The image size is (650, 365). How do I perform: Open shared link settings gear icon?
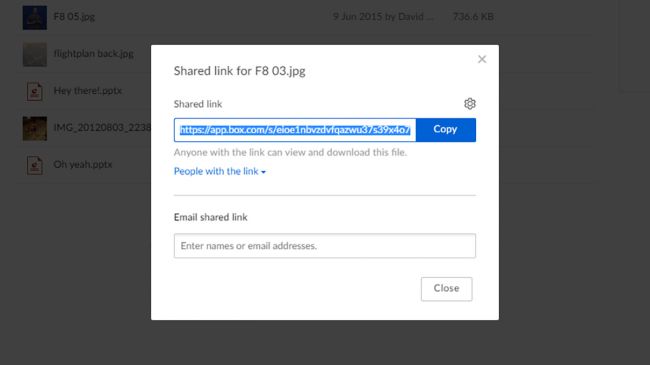pos(470,104)
